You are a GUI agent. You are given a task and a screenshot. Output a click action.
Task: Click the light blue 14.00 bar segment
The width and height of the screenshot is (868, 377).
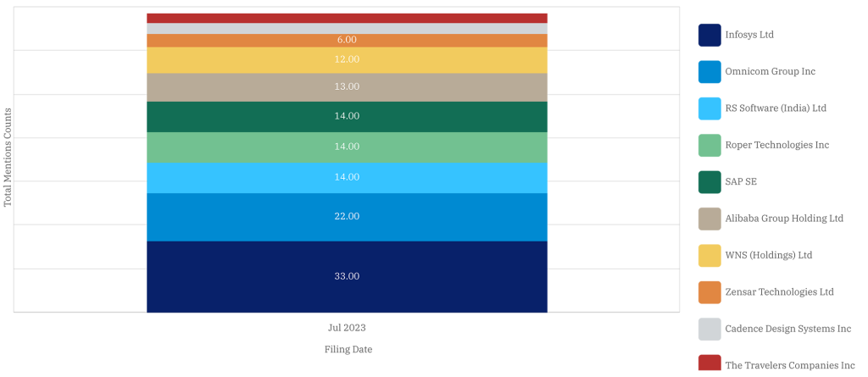[347, 177]
